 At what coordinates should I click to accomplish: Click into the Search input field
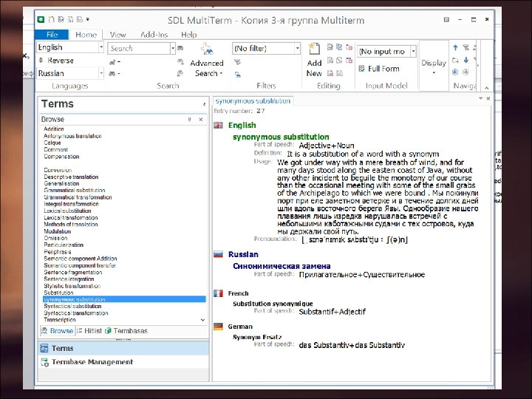(138, 48)
